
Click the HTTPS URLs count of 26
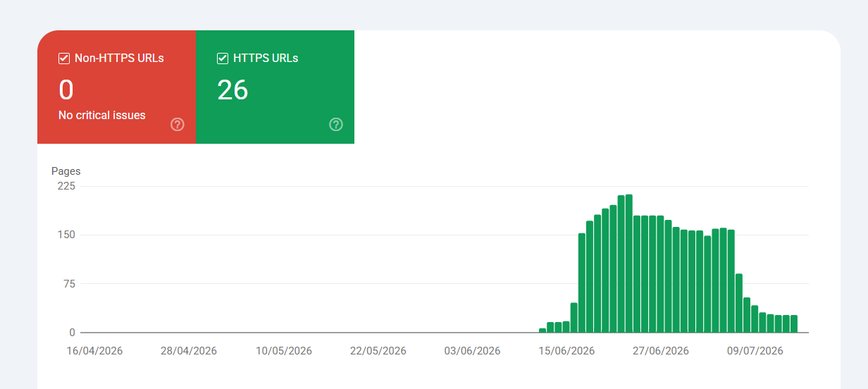click(232, 90)
